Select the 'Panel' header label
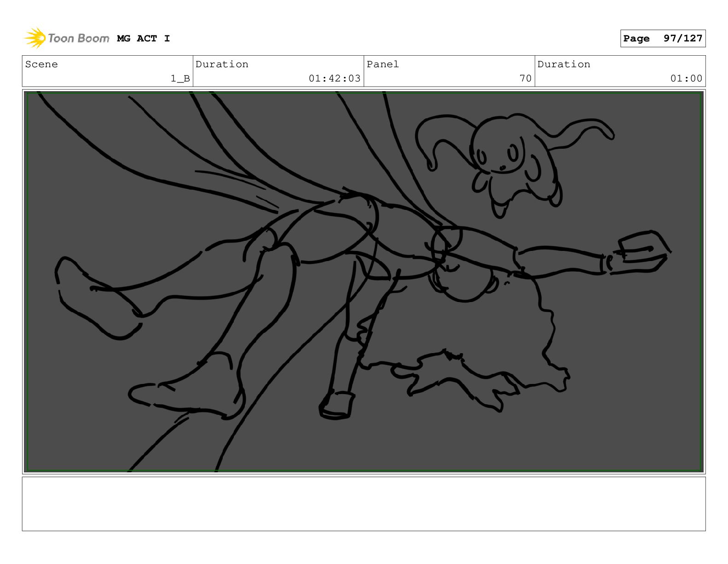 pos(383,64)
